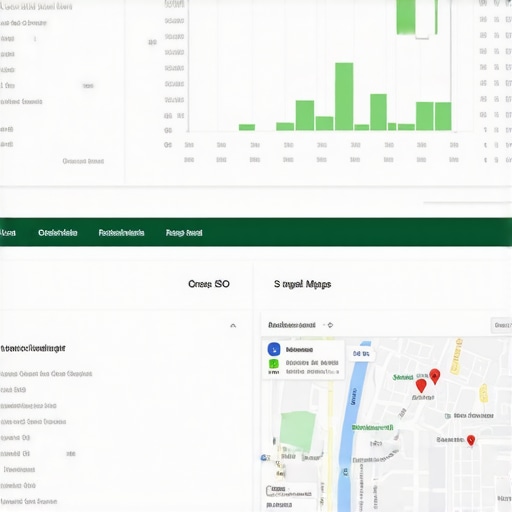The width and height of the screenshot is (512, 512).
Task: Click the blue rounded icon in the map info card
Action: (x=274, y=349)
